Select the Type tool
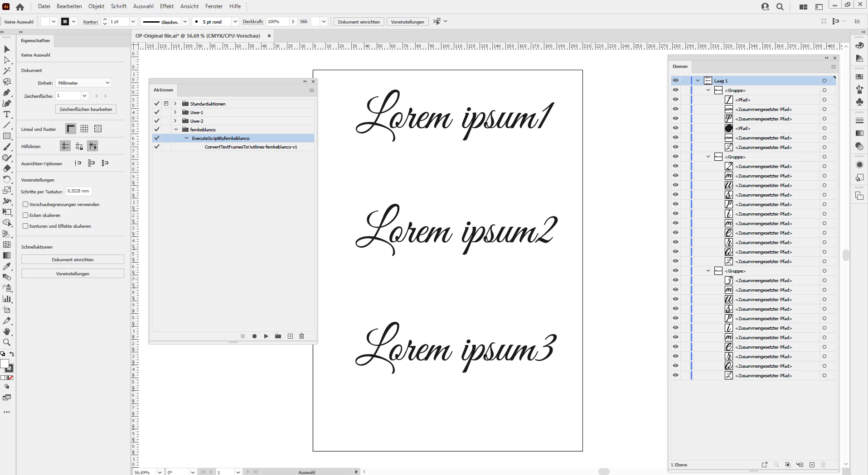 tap(7, 114)
